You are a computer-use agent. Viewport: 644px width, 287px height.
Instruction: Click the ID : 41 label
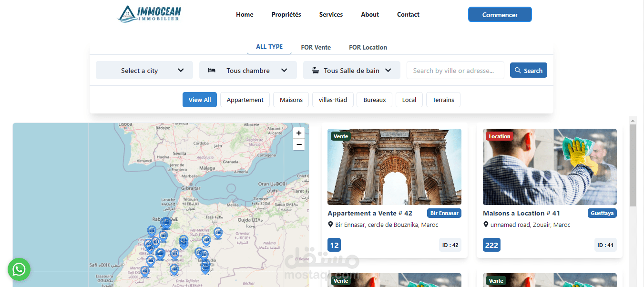pyautogui.click(x=605, y=245)
